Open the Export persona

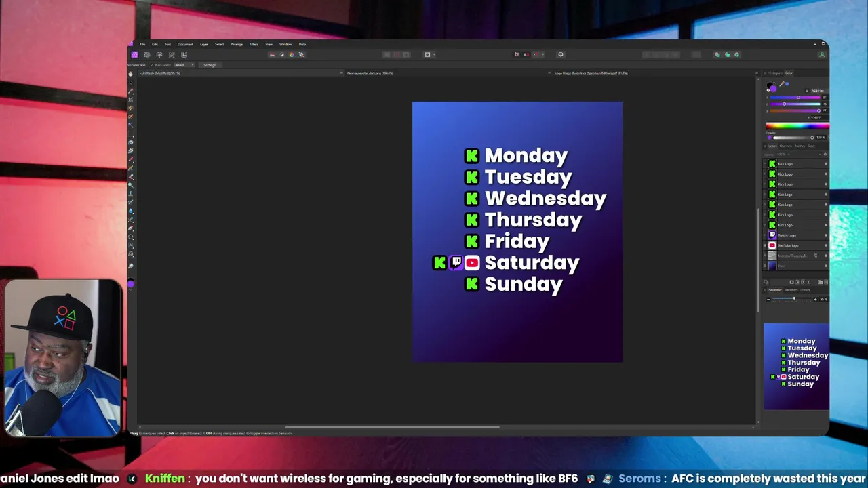point(184,54)
